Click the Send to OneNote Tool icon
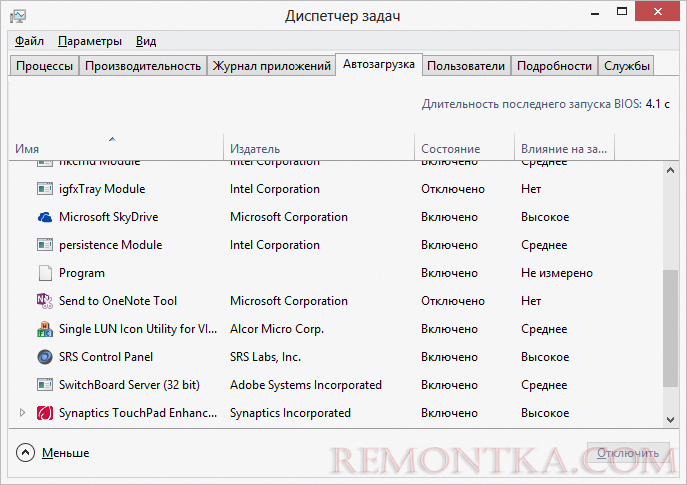This screenshot has height=485, width=687. 45,301
